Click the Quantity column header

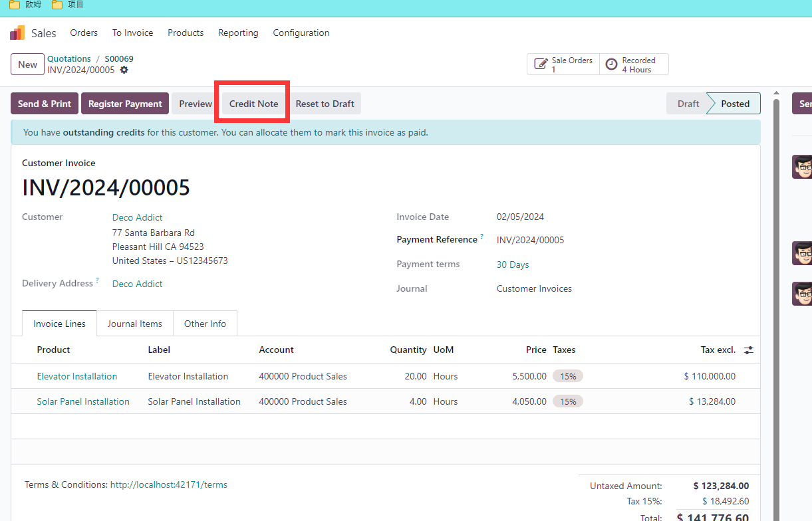408,350
